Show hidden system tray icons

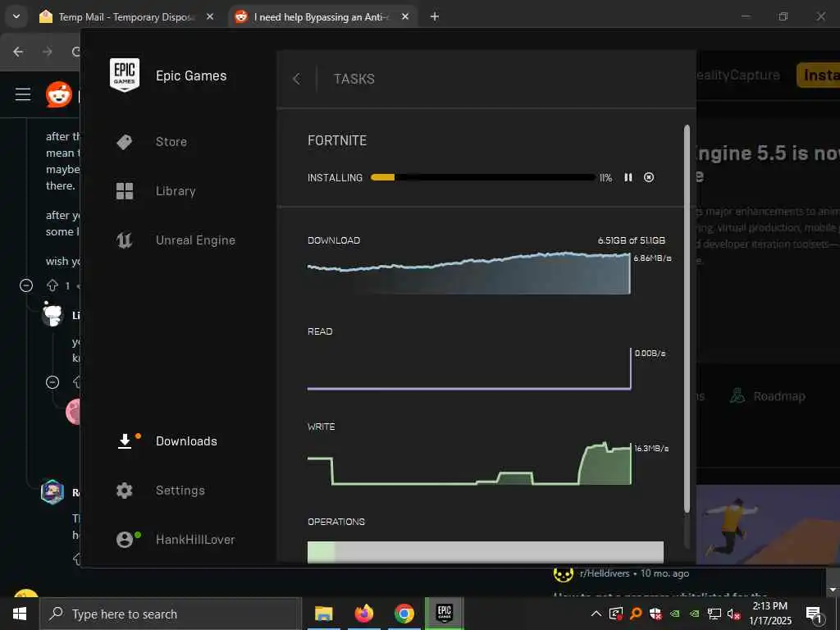click(596, 614)
